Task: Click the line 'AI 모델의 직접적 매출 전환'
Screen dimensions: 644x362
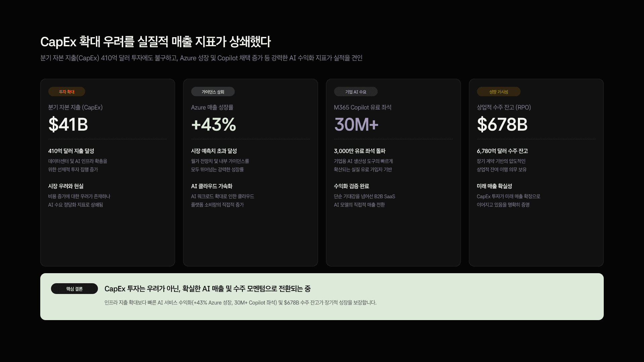Action: [x=360, y=205]
